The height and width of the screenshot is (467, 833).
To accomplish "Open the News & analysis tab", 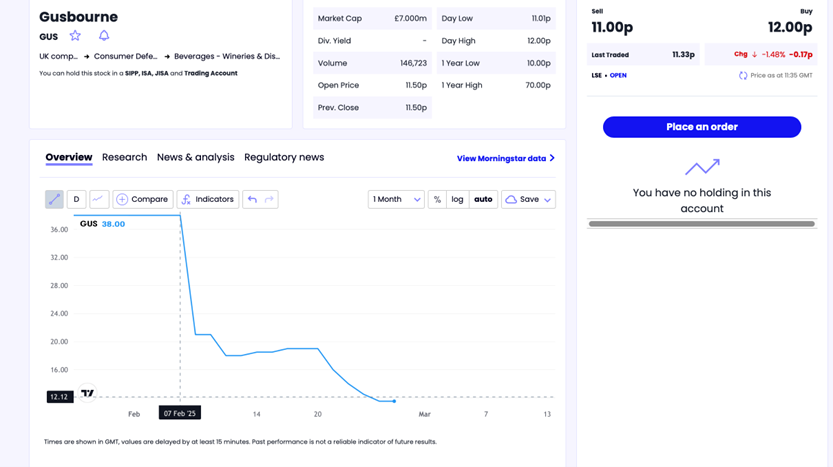I will point(196,157).
